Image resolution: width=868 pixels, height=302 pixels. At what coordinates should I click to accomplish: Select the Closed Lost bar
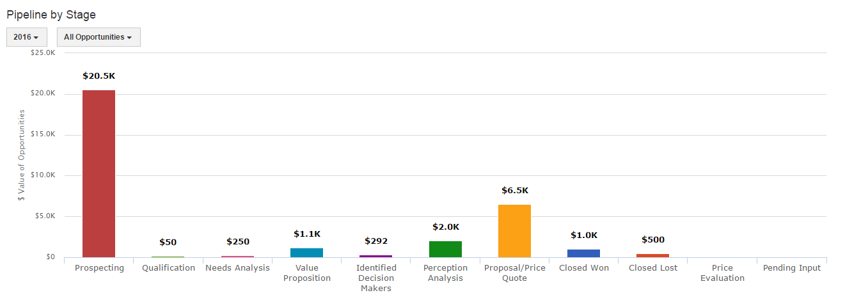[x=652, y=255]
